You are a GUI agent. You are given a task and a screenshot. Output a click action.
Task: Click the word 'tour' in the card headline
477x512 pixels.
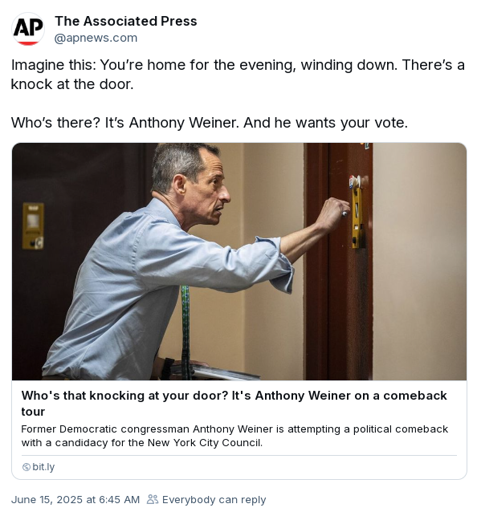click(x=33, y=412)
